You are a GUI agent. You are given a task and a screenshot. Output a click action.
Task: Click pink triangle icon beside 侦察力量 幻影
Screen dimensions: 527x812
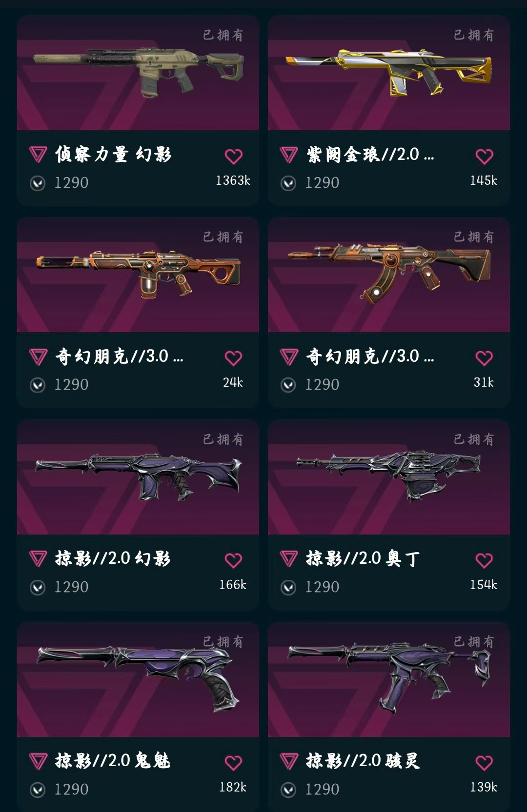click(x=38, y=155)
